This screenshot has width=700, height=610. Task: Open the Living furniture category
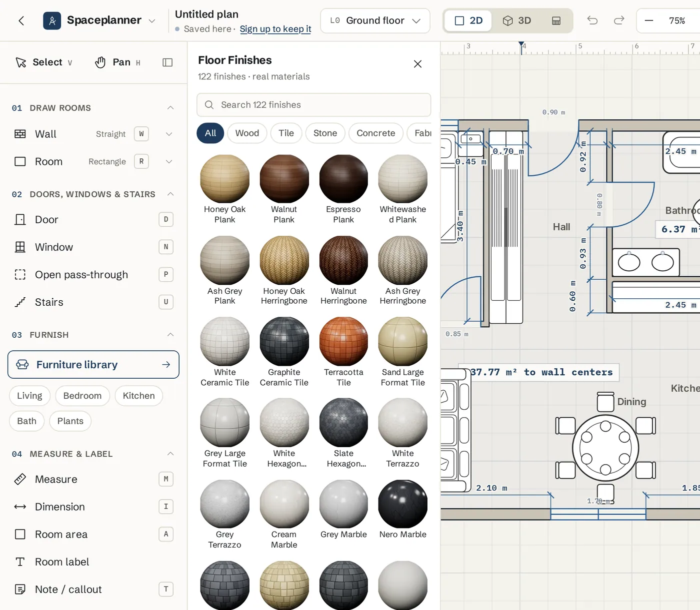pos(29,396)
